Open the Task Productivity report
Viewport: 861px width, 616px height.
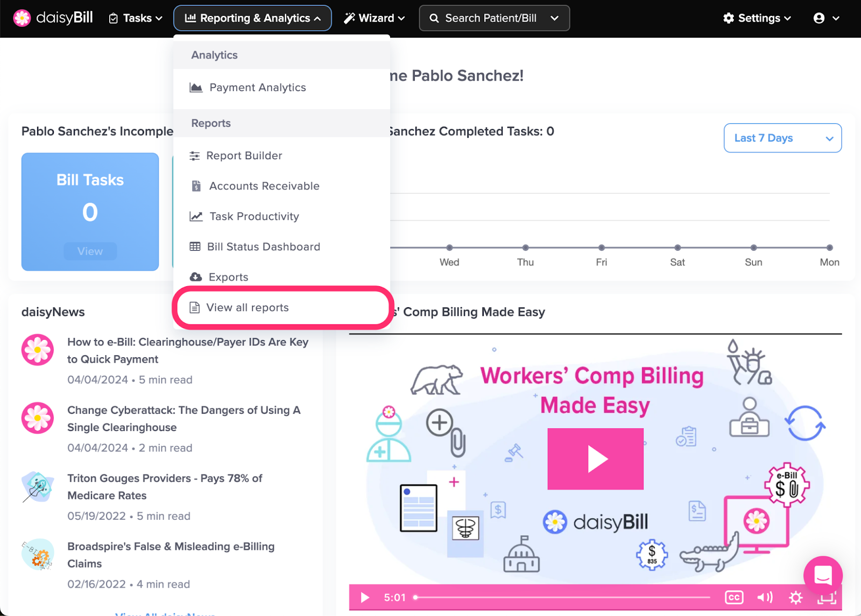pos(253,216)
